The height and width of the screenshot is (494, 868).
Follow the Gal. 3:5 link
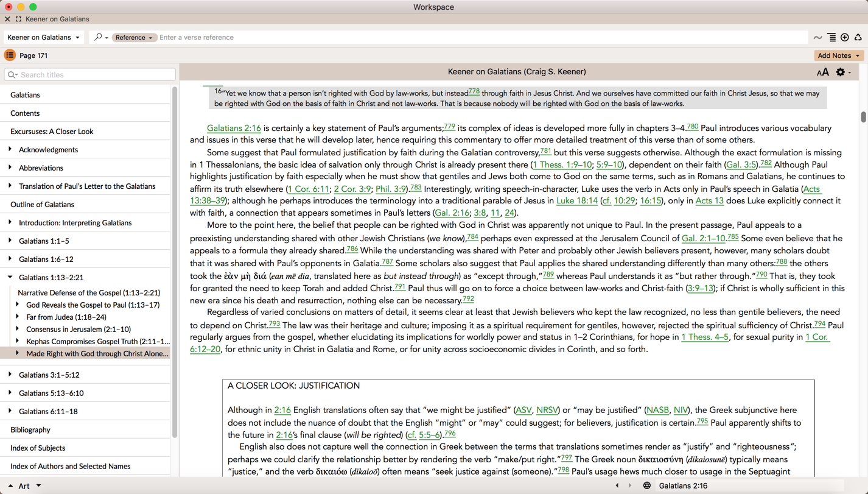tap(741, 164)
